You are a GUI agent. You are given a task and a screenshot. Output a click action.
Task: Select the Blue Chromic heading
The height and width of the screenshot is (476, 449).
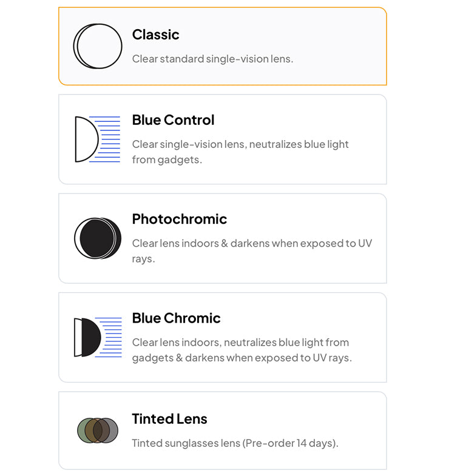(x=177, y=318)
